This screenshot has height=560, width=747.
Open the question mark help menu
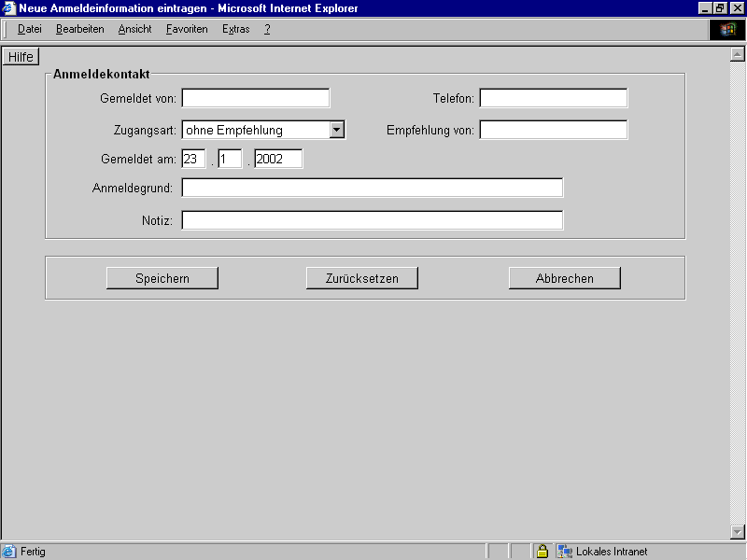(x=267, y=29)
